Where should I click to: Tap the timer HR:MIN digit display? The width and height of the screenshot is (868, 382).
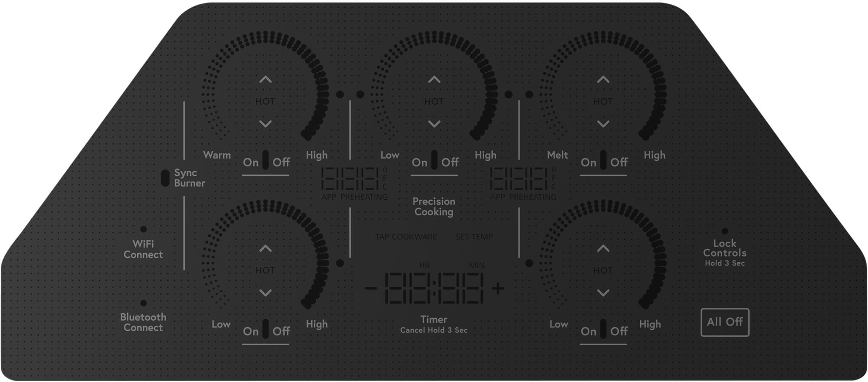tap(434, 288)
